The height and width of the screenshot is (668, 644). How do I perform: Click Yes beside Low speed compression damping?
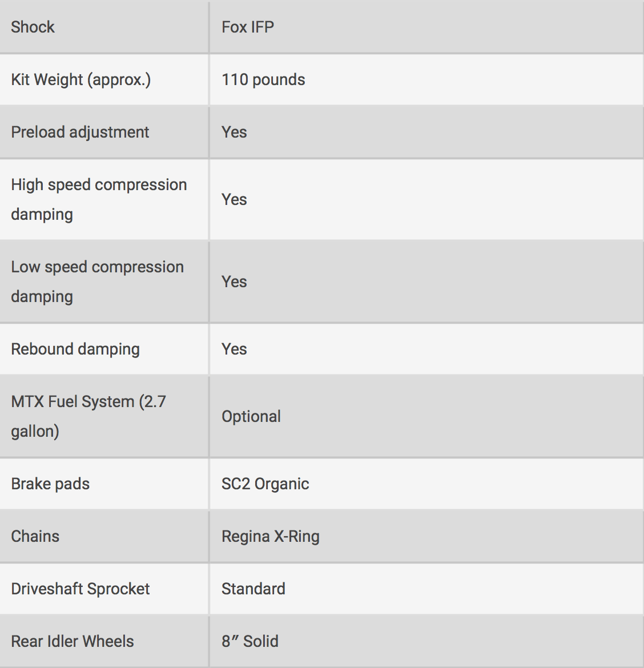pyautogui.click(x=234, y=281)
